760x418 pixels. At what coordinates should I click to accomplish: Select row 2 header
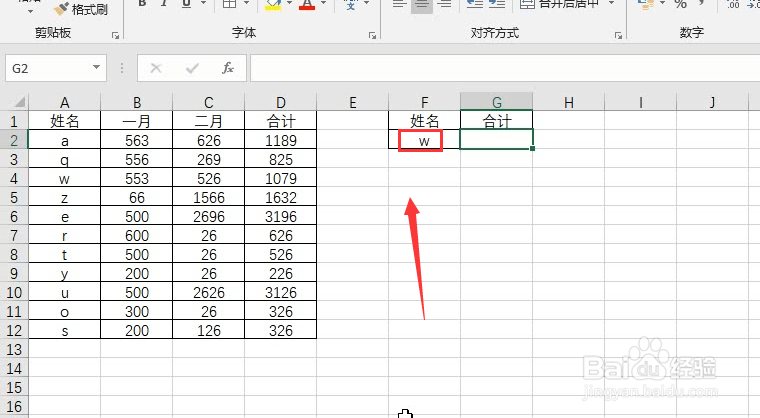14,141
